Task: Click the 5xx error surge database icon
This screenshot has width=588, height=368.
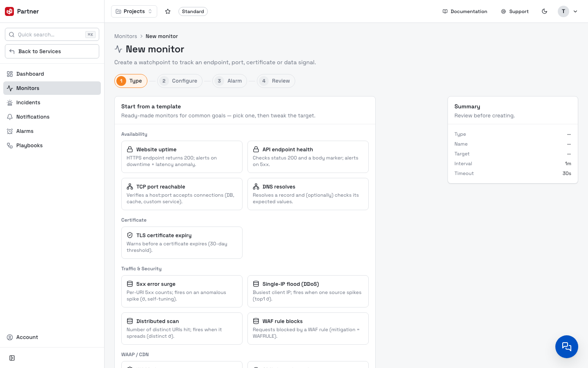Action: coord(130,284)
